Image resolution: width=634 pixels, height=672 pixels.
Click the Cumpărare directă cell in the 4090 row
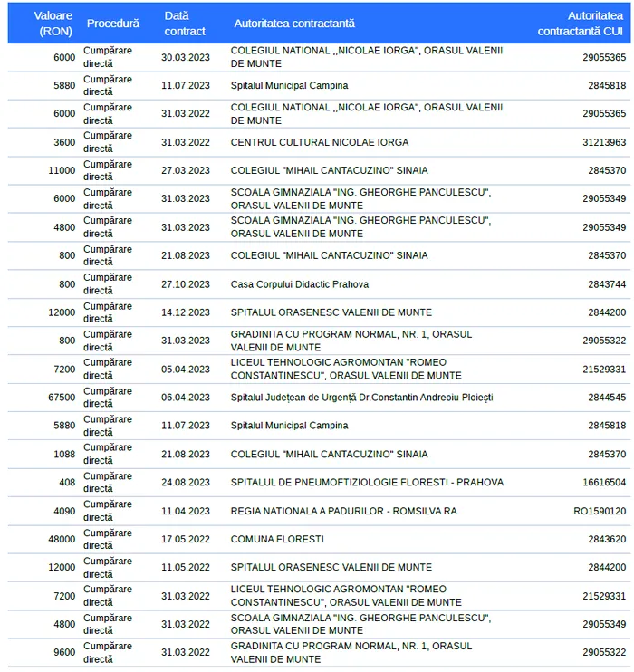[108, 511]
